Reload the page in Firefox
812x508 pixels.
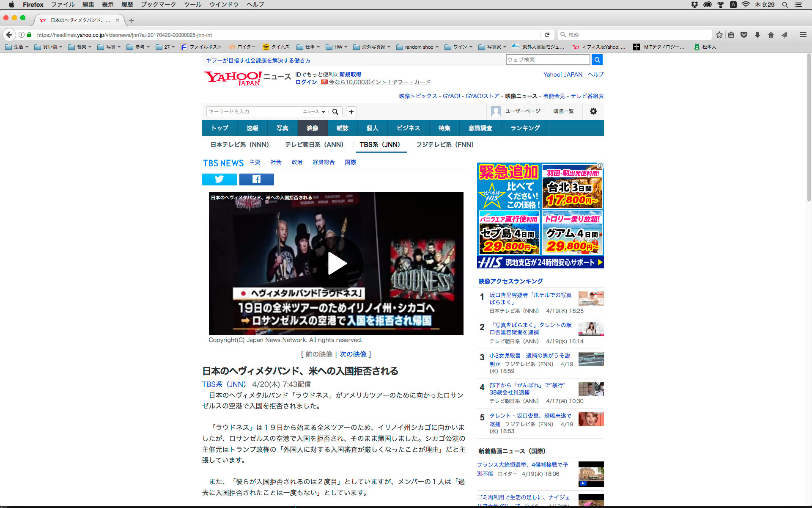(547, 35)
